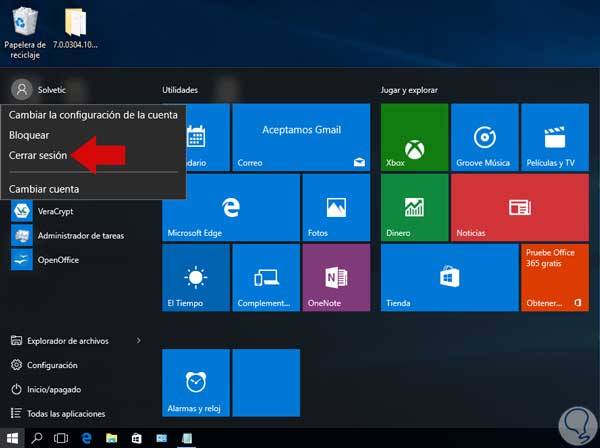Select Cambiar la configuración de la cuenta
The height and width of the screenshot is (448, 600).
tap(93, 115)
